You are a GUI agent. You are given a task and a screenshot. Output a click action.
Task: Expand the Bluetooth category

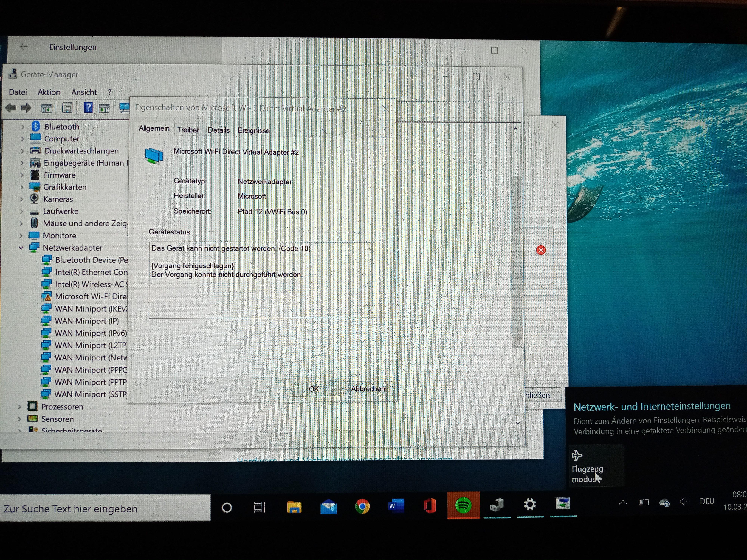click(23, 127)
